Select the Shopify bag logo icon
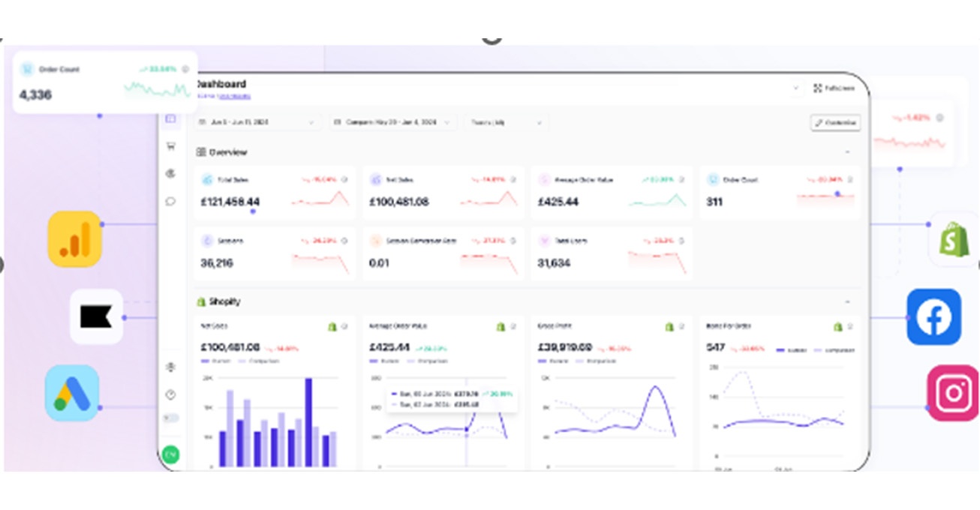 [x=954, y=239]
